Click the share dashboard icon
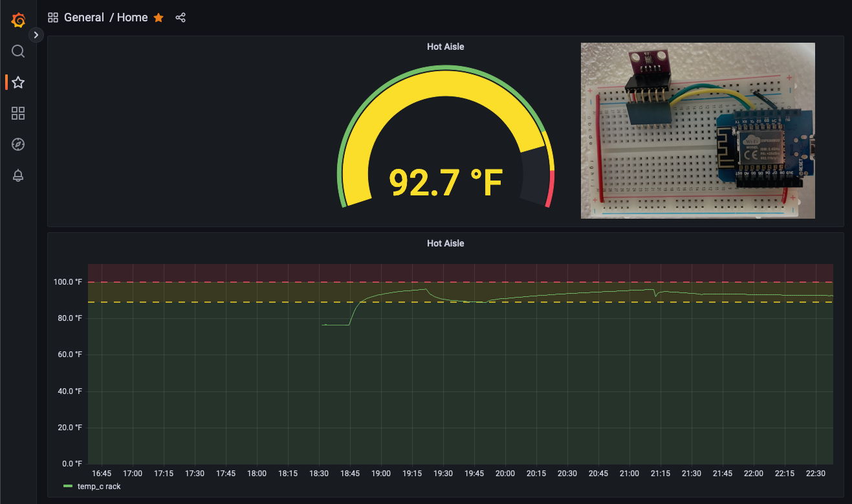The width and height of the screenshot is (852, 504). tap(180, 18)
